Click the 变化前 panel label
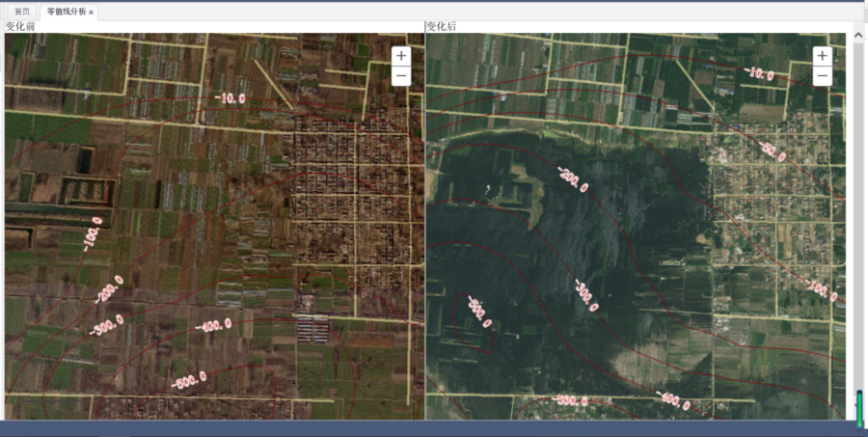 pos(20,27)
